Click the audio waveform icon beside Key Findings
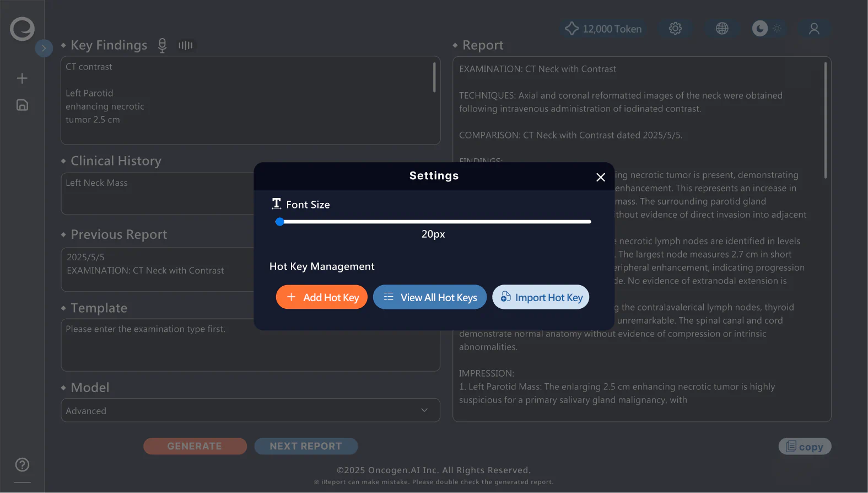 (186, 45)
